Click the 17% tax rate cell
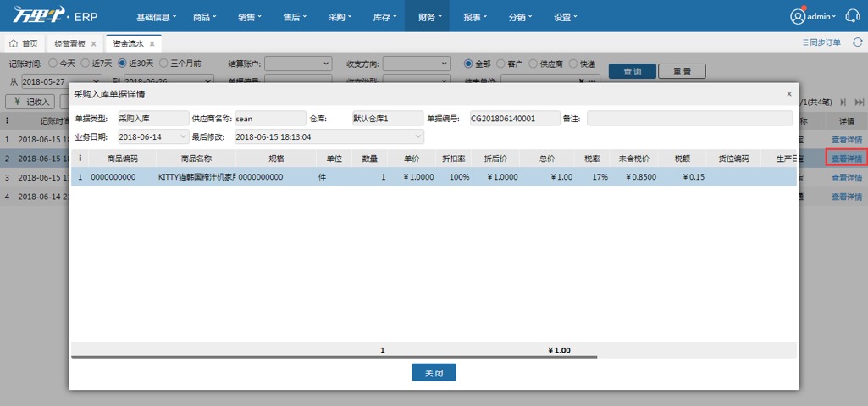Screen dimensions: 868x406 click(592, 177)
